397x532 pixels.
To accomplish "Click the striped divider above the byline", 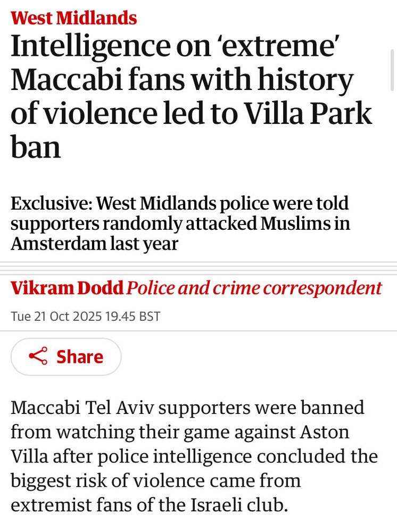I will (x=198, y=268).
